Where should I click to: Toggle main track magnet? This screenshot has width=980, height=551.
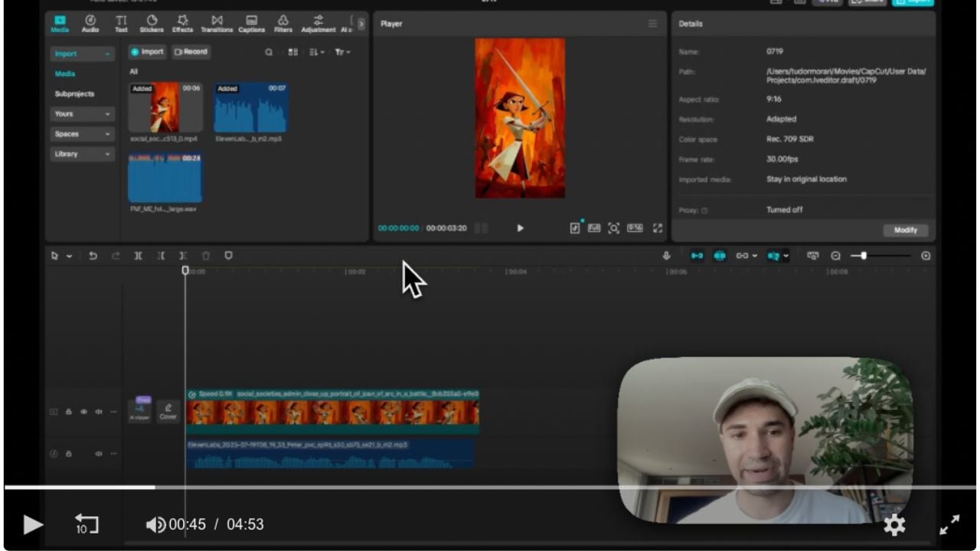(697, 256)
